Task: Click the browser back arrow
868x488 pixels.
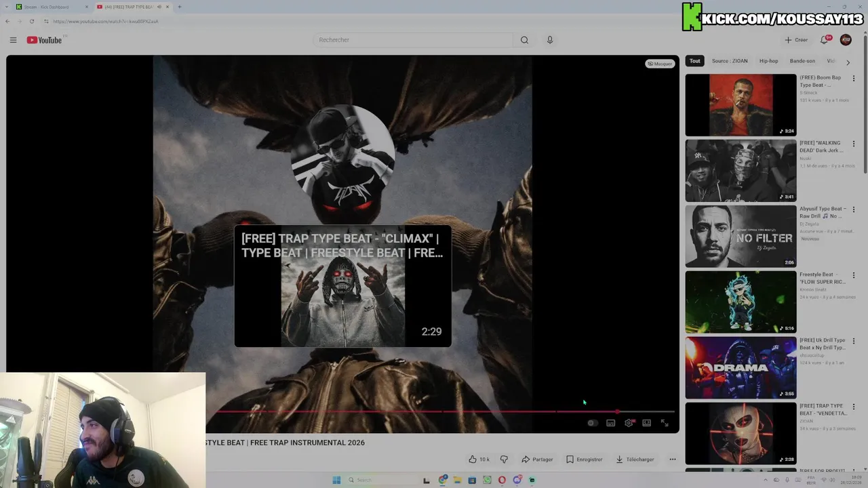Action: pyautogui.click(x=7, y=21)
